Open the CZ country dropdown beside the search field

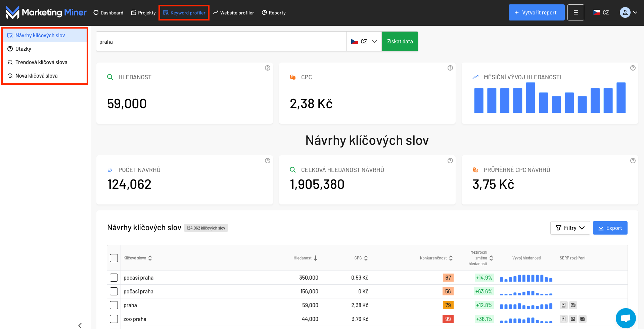[364, 41]
